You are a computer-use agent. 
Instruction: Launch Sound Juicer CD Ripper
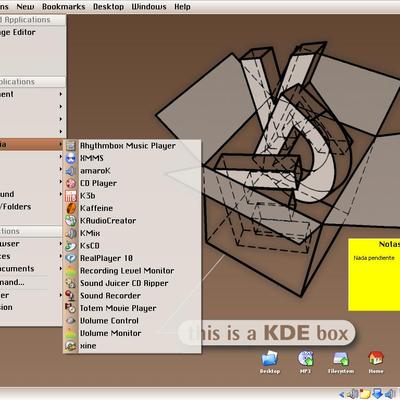[x=132, y=283]
